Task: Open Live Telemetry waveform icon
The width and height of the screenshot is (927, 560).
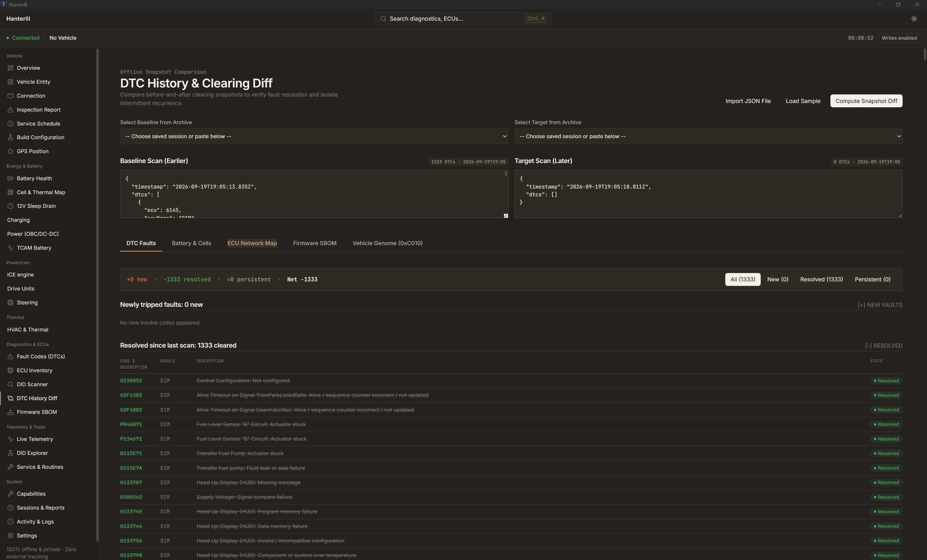Action: point(10,439)
